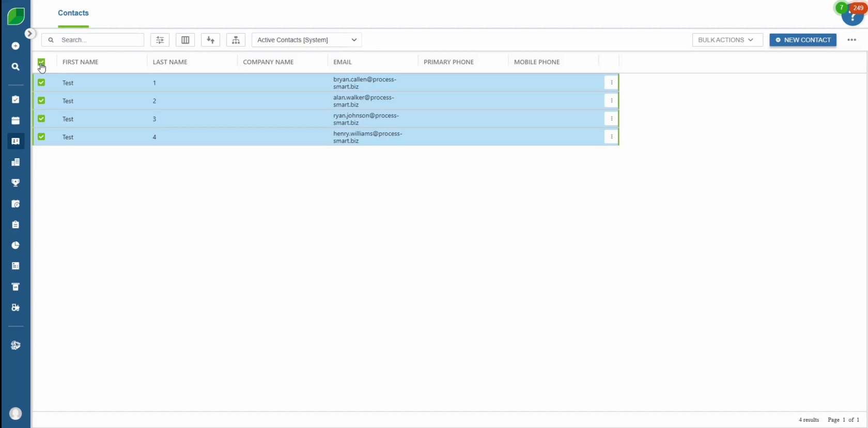Click the plus quick-add sidebar icon
The image size is (868, 428).
click(16, 46)
